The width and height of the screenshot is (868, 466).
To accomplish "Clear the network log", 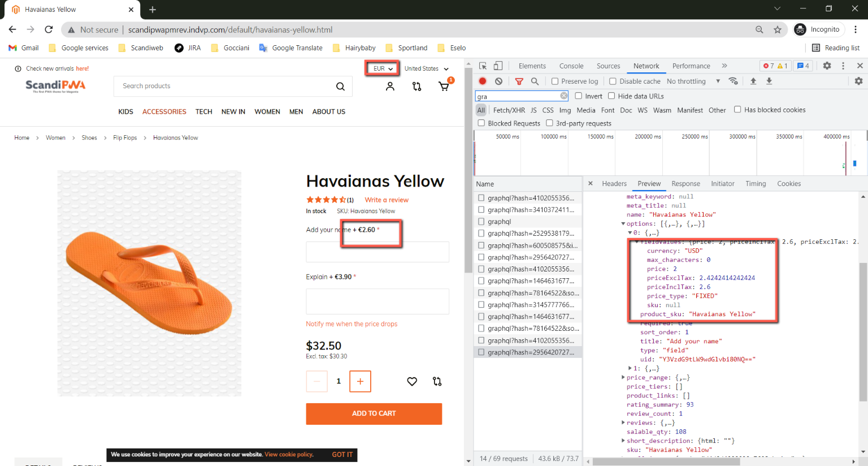I will 498,81.
